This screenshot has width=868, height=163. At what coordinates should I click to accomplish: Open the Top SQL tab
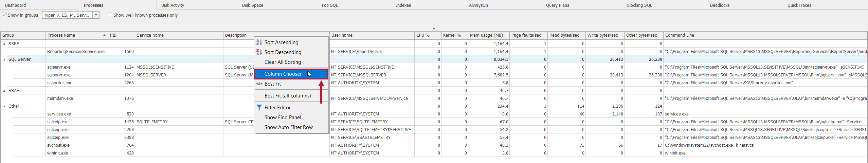point(330,5)
